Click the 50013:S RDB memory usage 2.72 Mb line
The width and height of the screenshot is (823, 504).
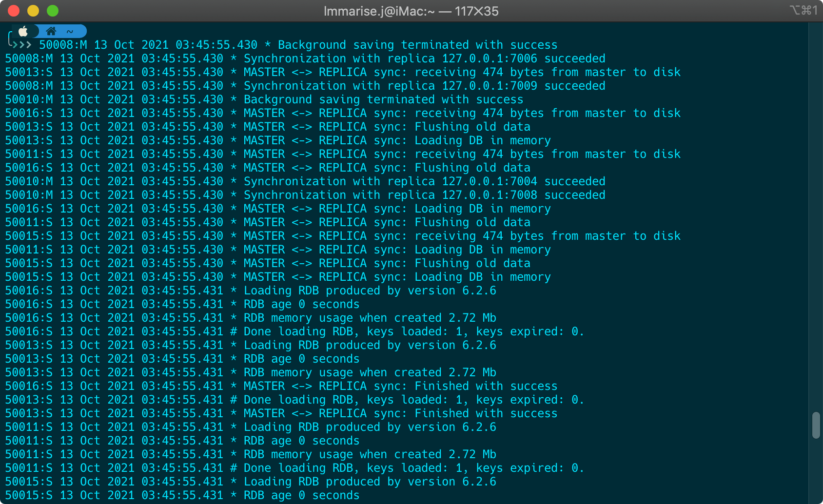pos(251,372)
